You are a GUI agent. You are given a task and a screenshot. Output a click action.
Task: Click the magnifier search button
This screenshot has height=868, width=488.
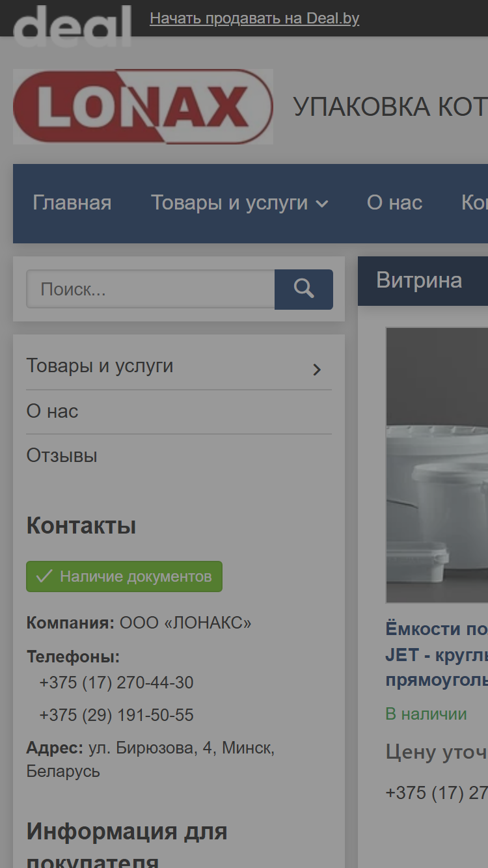pos(304,289)
